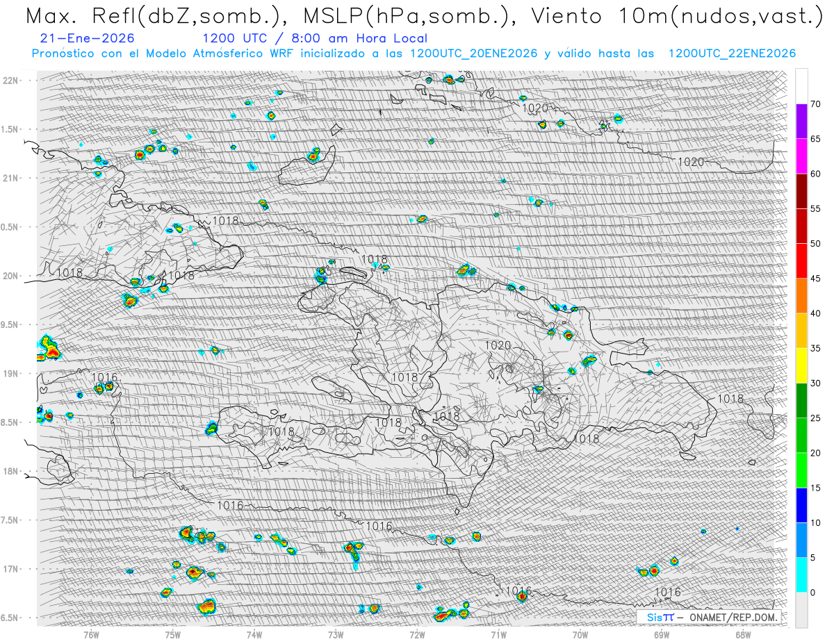Click the "0.5N" latitude axis label
834x644 pixels.
pos(10,227)
